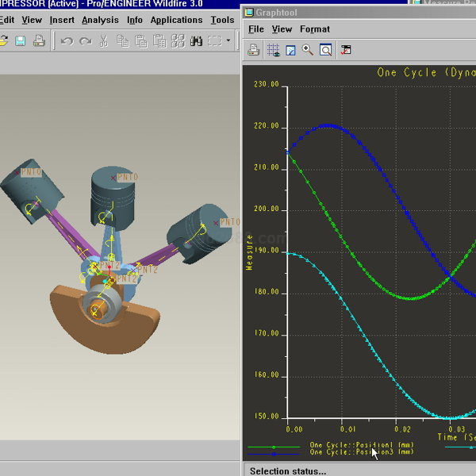Click the Position1 green legend entry

361,445
